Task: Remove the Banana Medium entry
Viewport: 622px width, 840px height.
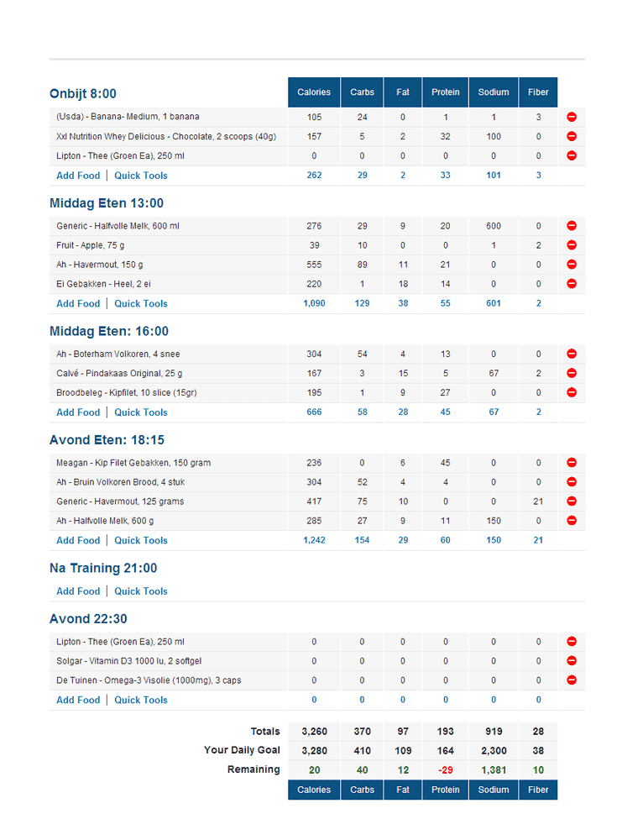Action: point(572,117)
